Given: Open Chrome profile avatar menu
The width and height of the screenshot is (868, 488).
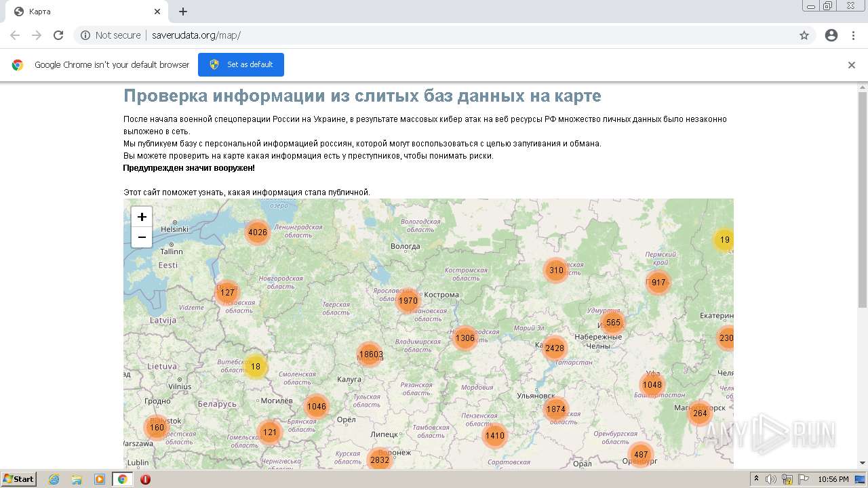Looking at the screenshot, I should (x=831, y=35).
